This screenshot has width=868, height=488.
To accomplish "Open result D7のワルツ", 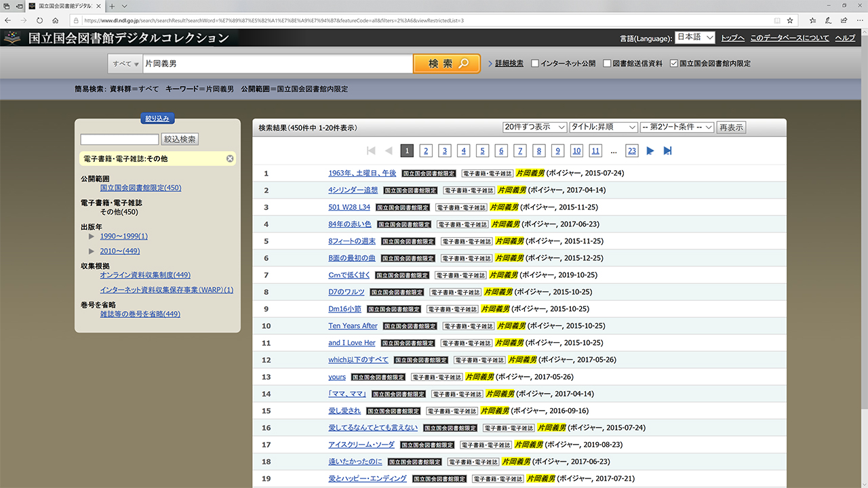I will (347, 292).
